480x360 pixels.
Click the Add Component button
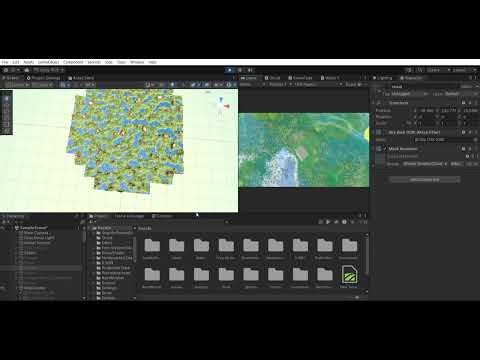[425, 180]
